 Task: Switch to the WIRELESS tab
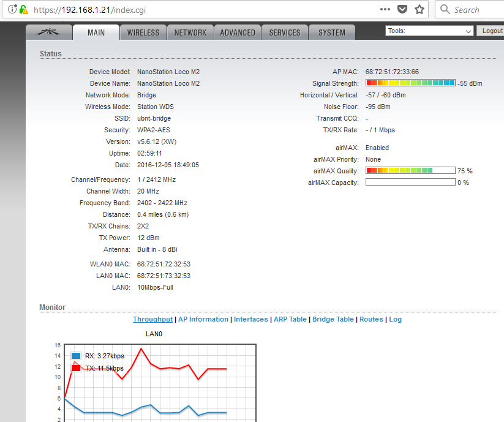(x=143, y=32)
